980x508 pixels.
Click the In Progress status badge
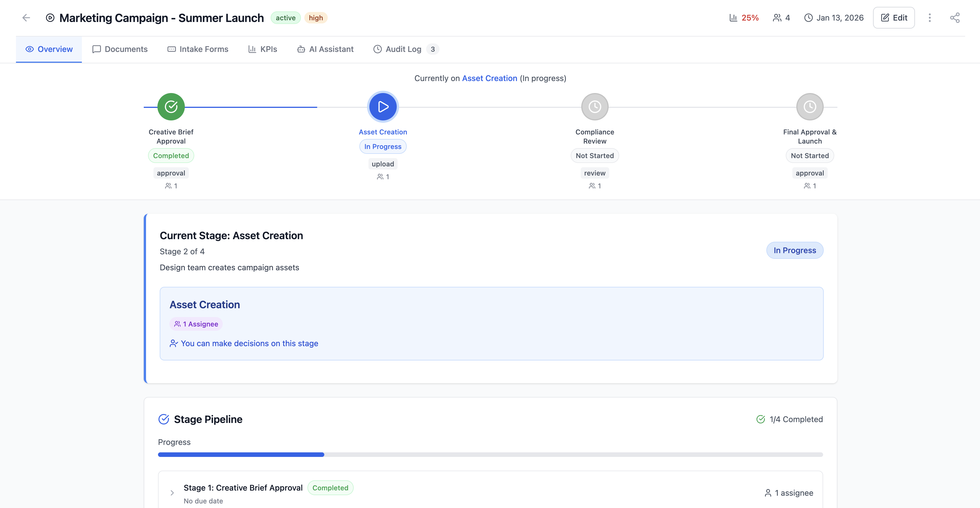coord(795,250)
